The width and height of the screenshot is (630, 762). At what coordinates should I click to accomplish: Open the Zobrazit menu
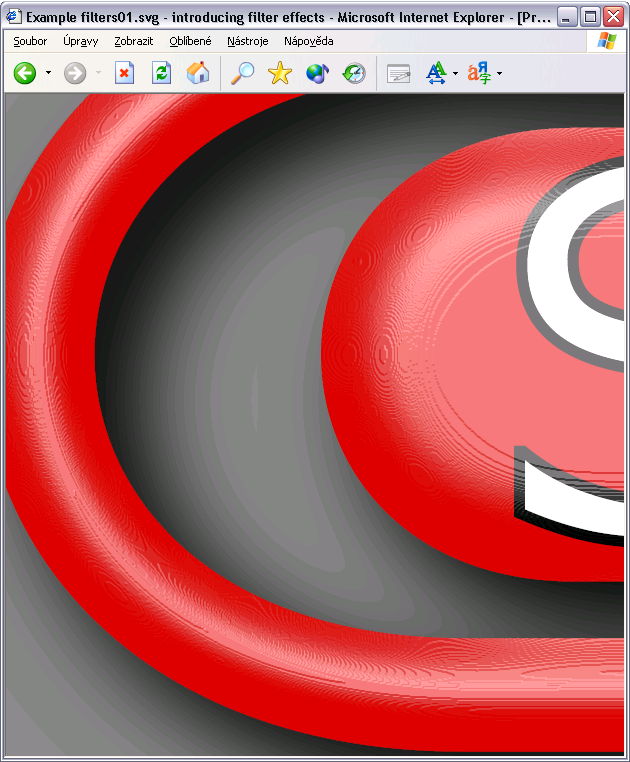point(134,41)
